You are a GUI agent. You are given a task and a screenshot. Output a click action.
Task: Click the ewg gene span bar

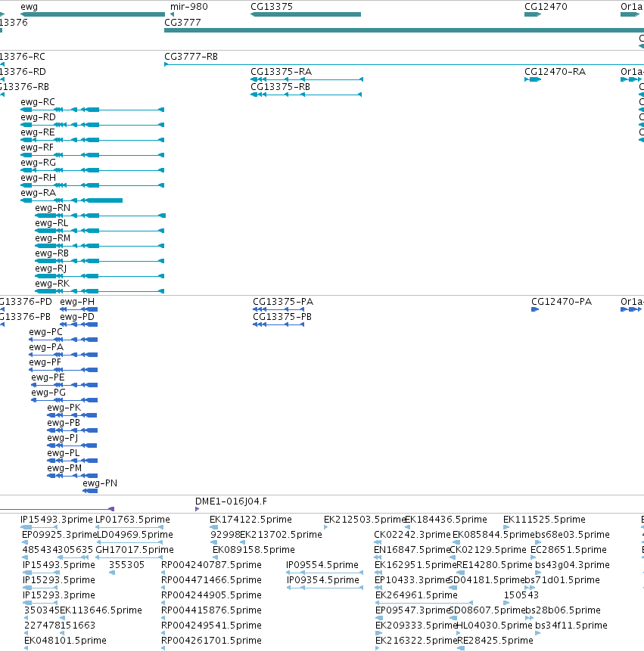[x=93, y=14]
